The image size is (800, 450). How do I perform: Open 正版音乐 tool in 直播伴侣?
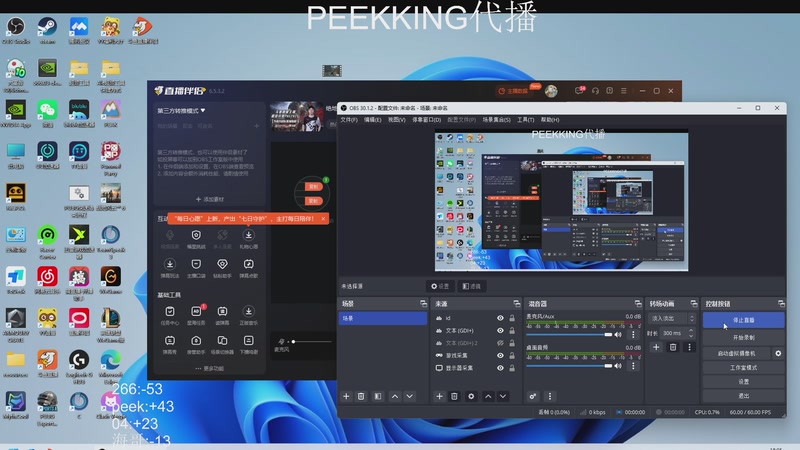pyautogui.click(x=248, y=315)
